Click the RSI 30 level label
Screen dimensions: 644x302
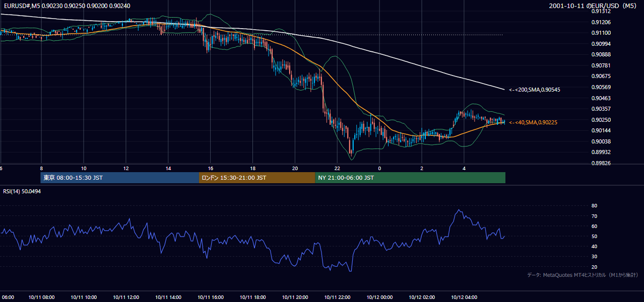click(x=594, y=257)
